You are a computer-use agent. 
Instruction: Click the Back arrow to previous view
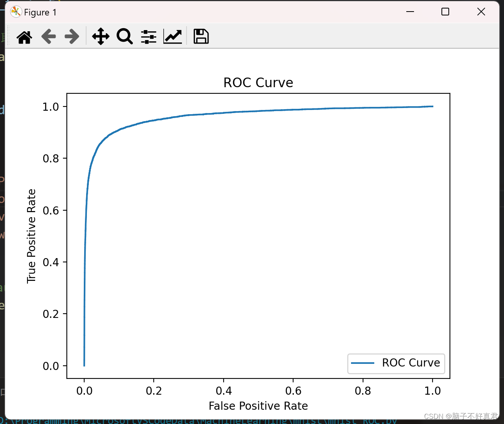tap(48, 36)
